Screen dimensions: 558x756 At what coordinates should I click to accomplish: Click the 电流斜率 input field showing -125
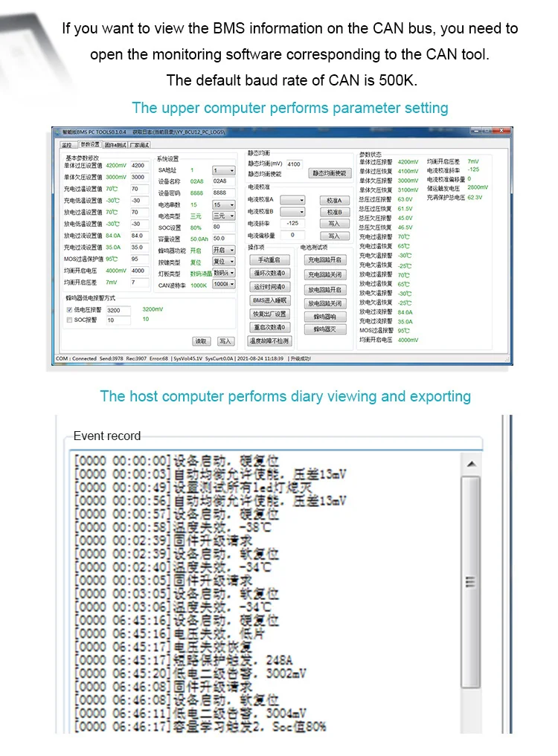click(x=292, y=223)
